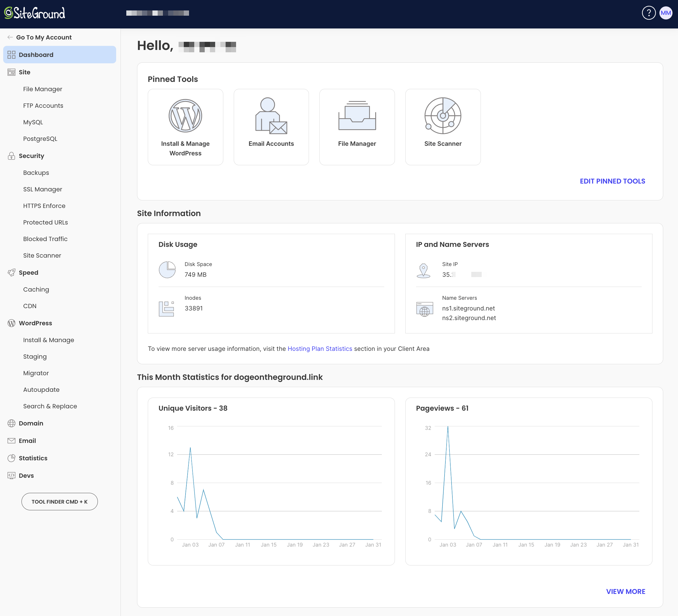Click VIEW MORE under monthly statistics
678x616 pixels.
[x=626, y=591]
